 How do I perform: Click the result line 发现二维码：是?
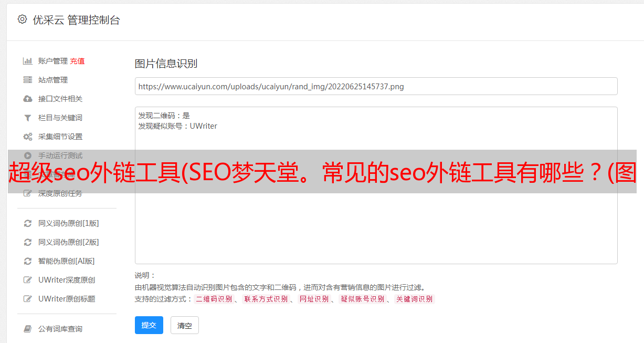tap(164, 116)
